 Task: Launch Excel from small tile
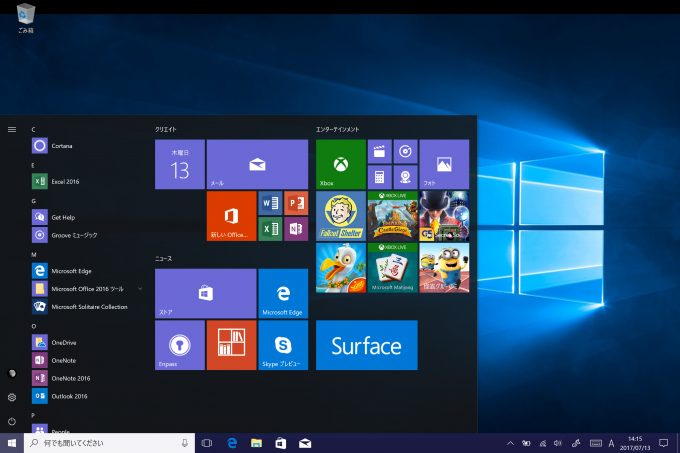(270, 229)
